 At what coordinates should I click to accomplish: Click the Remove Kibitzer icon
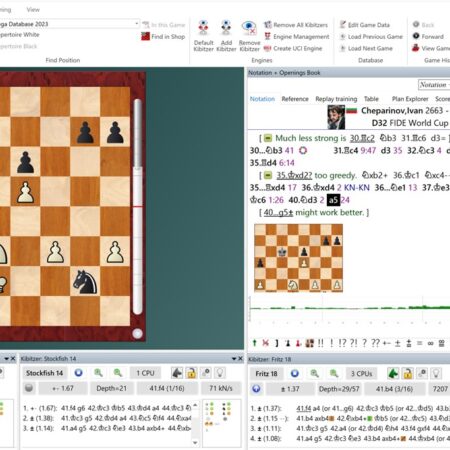249,35
